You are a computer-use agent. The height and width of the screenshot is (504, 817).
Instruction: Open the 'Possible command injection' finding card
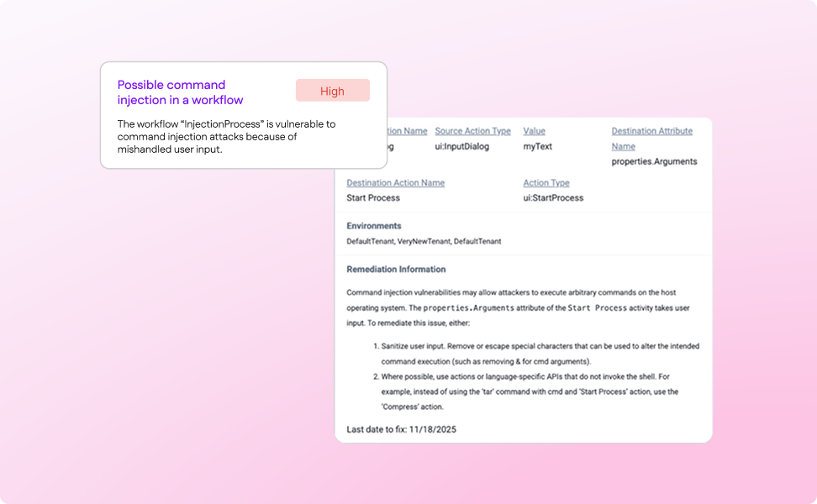(243, 115)
